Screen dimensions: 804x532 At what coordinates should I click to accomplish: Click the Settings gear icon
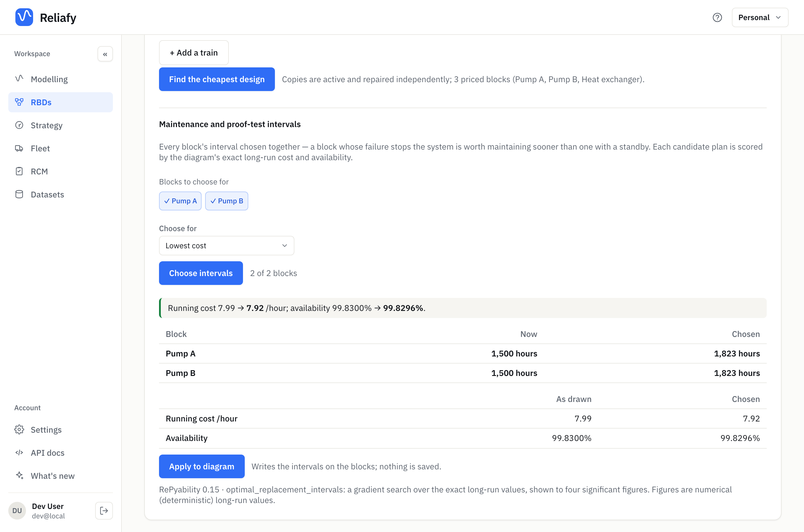[x=19, y=429]
